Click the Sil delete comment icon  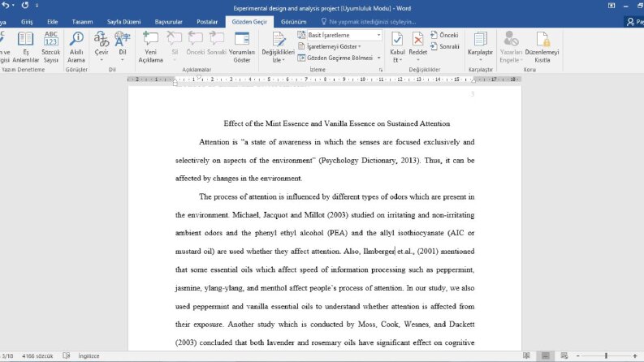click(175, 39)
